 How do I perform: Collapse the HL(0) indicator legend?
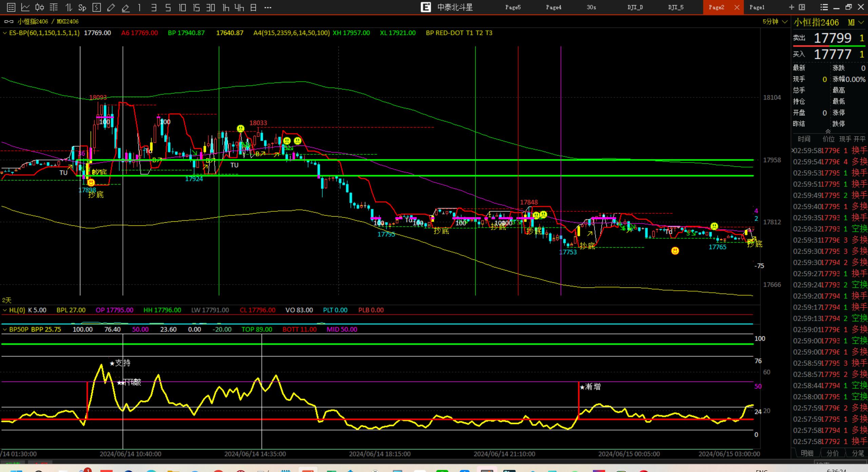[5, 310]
